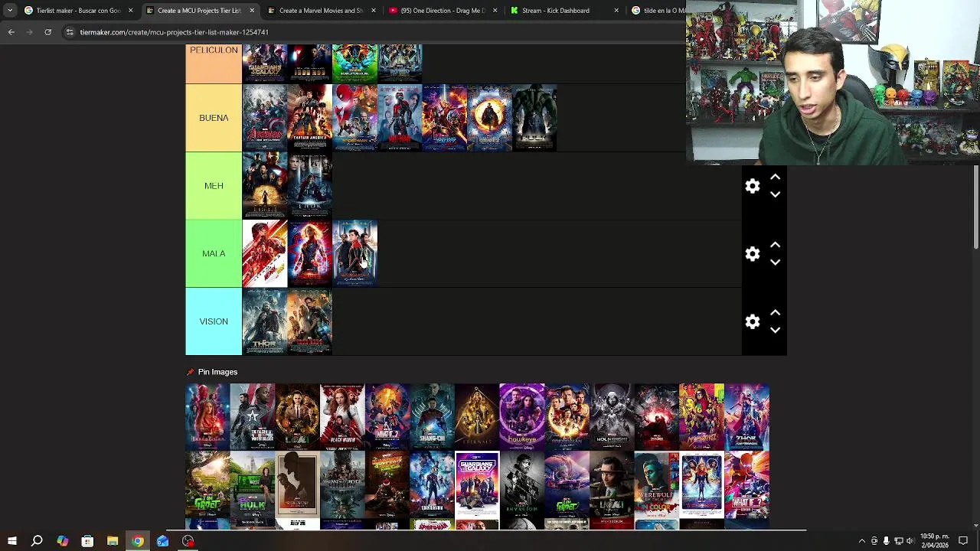This screenshot has width=980, height=551.
Task: Select Ant-Man and the Wasp poster in MALA
Action: click(265, 253)
